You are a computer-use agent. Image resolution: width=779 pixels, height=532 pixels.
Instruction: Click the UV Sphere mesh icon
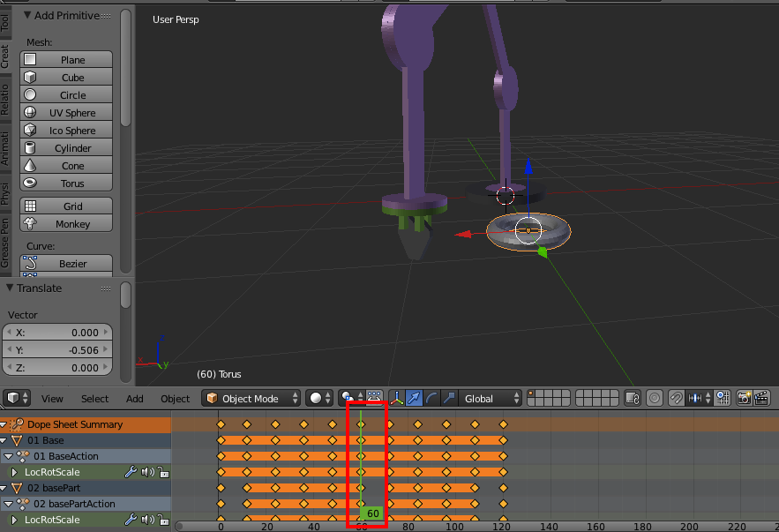pyautogui.click(x=30, y=113)
